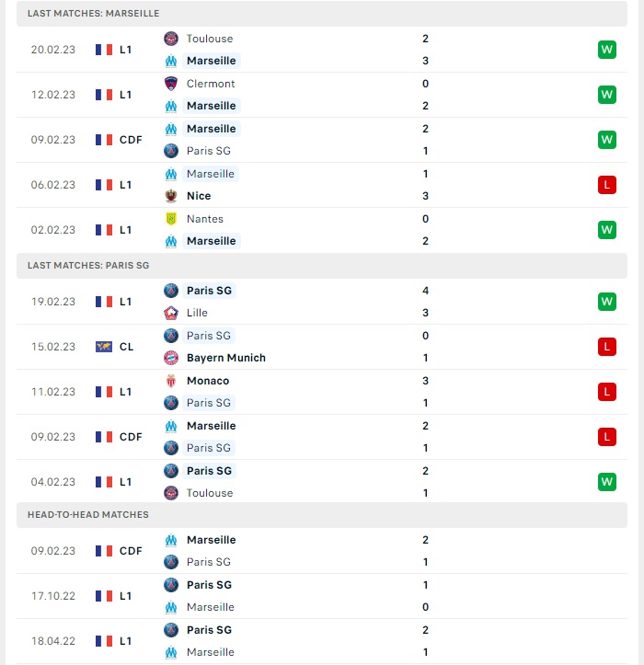Click the Nice club crest icon
644x665 pixels.
click(x=171, y=196)
